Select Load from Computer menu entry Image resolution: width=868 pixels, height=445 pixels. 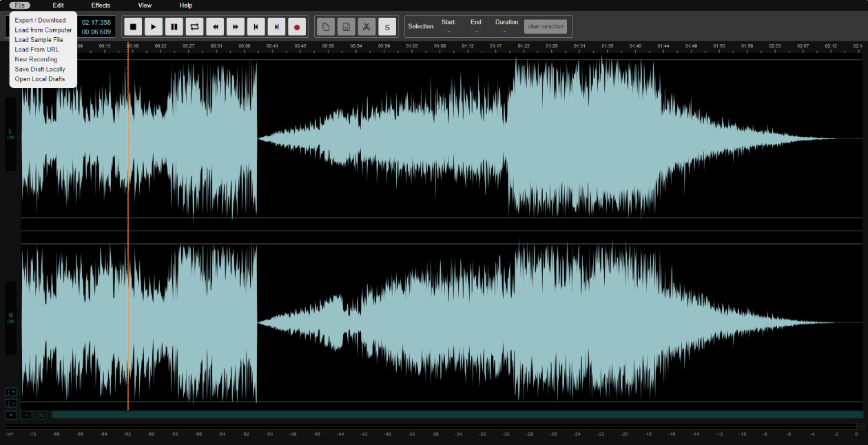click(x=43, y=30)
